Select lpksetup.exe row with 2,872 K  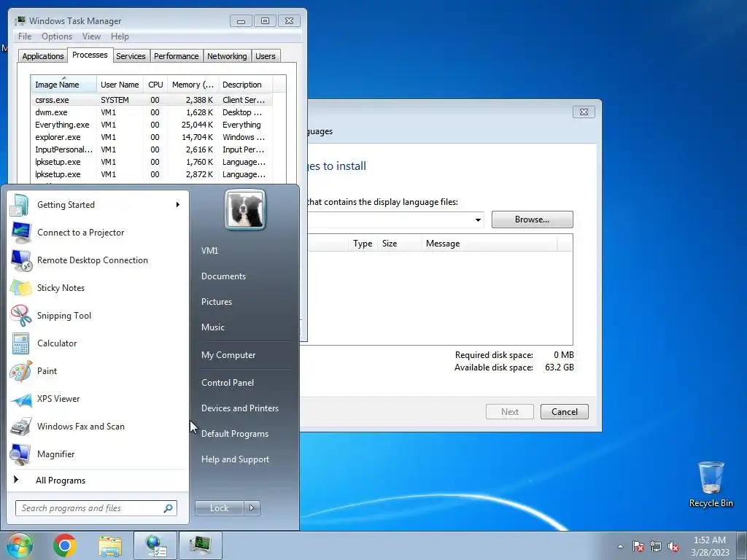pyautogui.click(x=152, y=174)
